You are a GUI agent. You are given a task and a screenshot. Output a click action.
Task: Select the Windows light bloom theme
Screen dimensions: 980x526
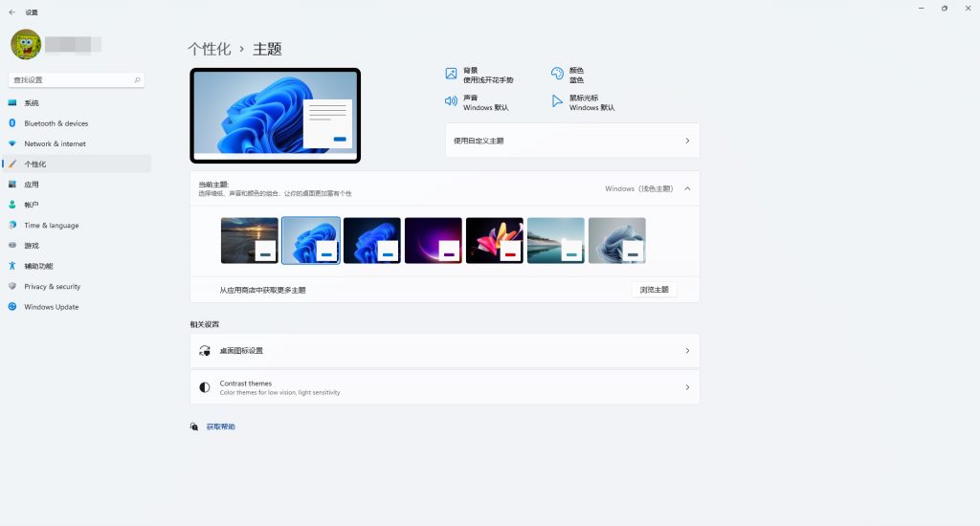coord(311,240)
